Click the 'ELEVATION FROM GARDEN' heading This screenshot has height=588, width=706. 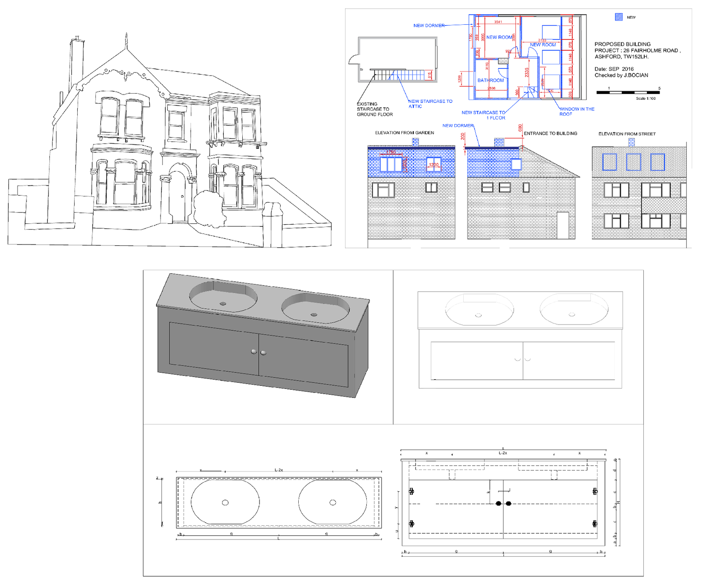tap(404, 132)
